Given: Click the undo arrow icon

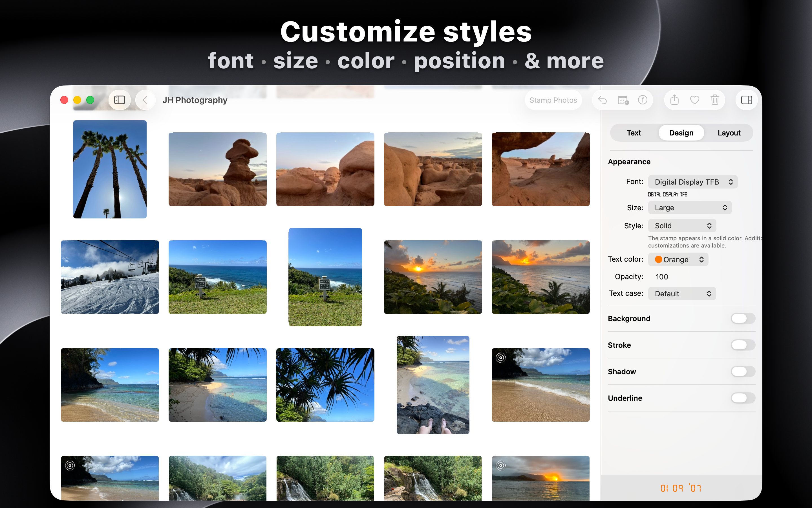Looking at the screenshot, I should pyautogui.click(x=602, y=100).
